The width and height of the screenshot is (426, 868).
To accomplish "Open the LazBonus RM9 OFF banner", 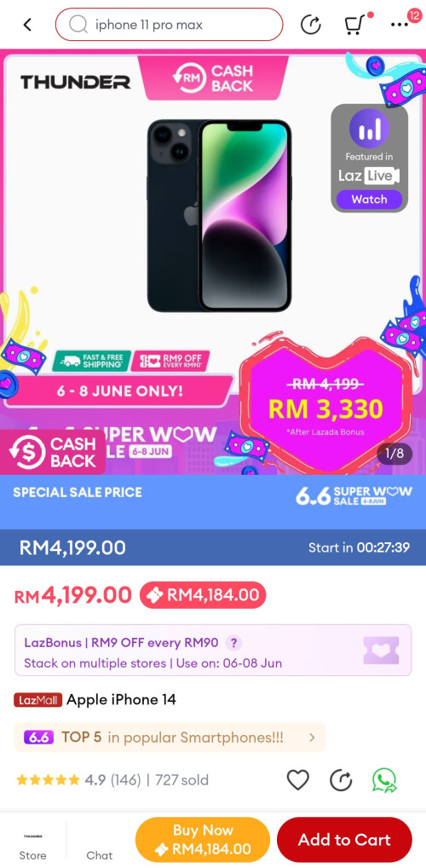I will (213, 651).
